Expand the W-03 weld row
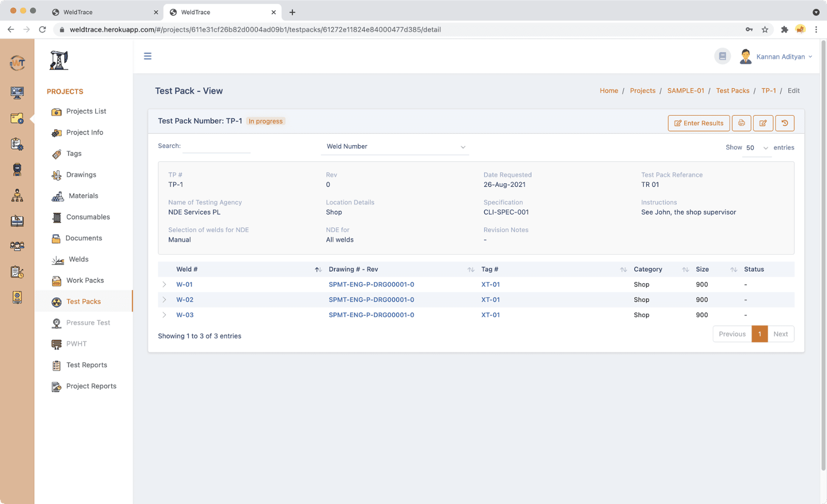This screenshot has width=827, height=504. pyautogui.click(x=164, y=315)
